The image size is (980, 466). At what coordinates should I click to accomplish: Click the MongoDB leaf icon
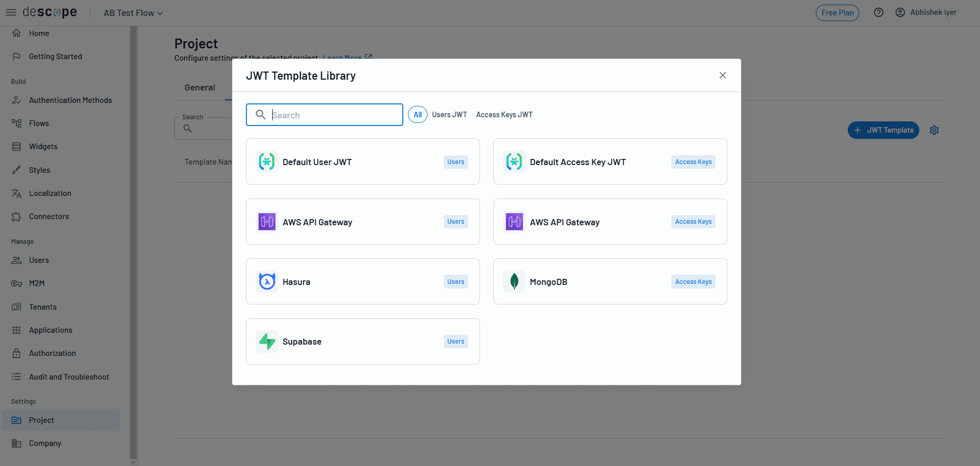[514, 281]
